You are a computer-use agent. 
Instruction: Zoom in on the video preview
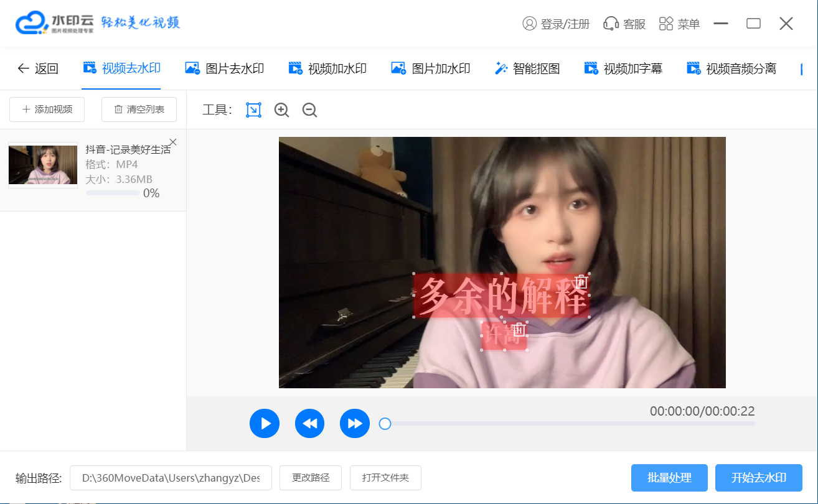[x=282, y=110]
